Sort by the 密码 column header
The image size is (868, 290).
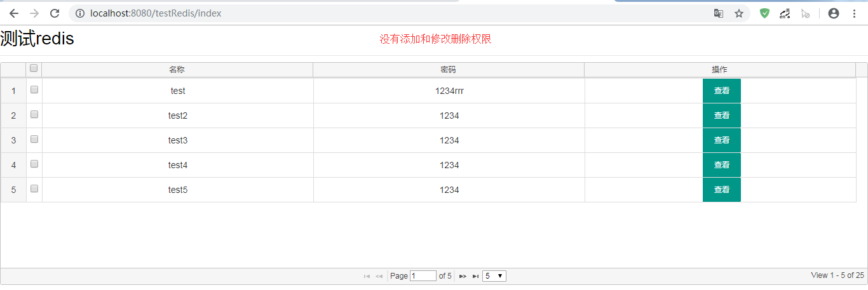point(449,70)
